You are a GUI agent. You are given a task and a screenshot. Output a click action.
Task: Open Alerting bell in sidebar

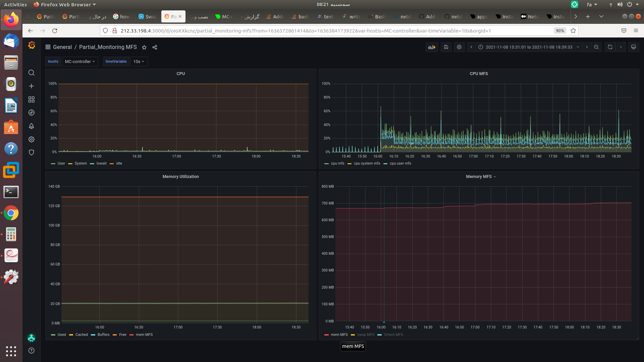pos(32,126)
